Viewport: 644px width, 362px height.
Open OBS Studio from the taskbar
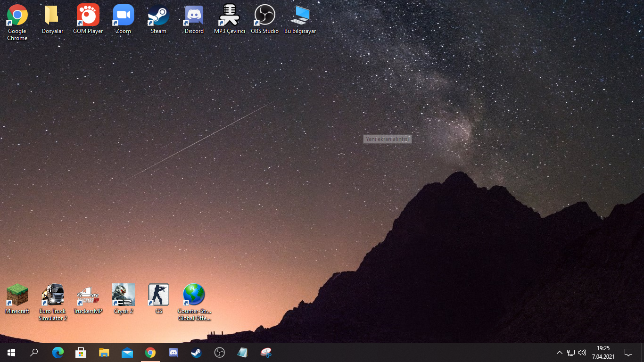(x=219, y=353)
